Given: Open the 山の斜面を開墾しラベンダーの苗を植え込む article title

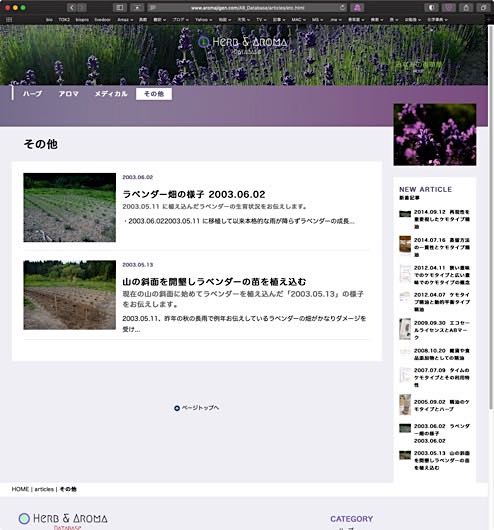Looking at the screenshot, I should (214, 282).
